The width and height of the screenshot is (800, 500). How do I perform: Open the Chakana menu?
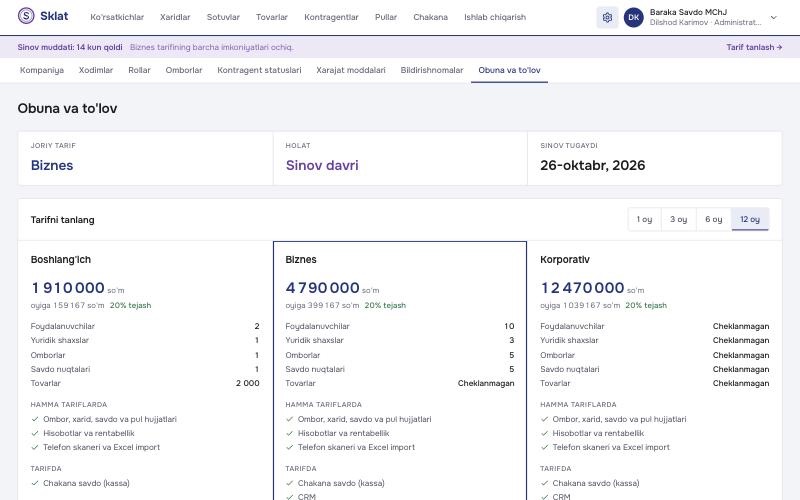pos(431,17)
